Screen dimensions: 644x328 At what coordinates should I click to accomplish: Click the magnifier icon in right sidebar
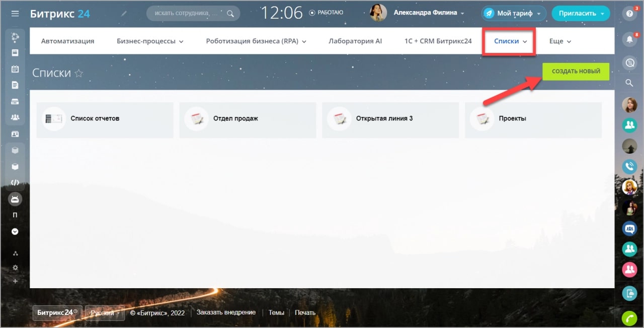tap(629, 83)
